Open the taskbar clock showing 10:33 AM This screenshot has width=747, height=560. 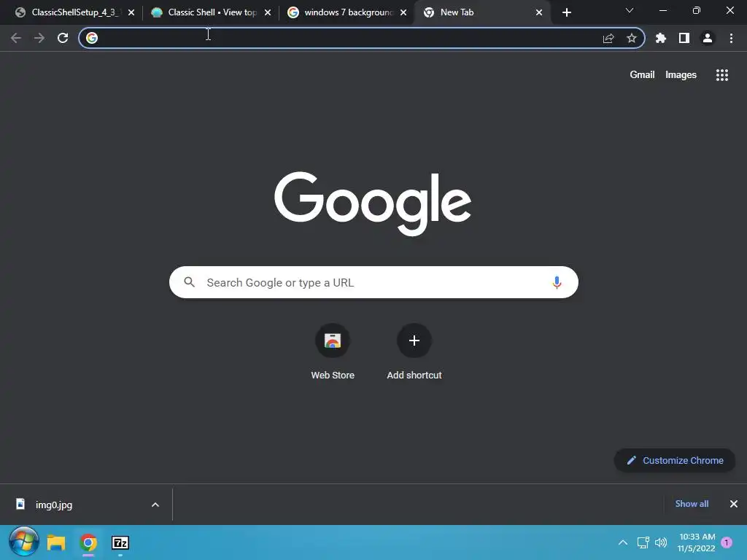point(697,542)
